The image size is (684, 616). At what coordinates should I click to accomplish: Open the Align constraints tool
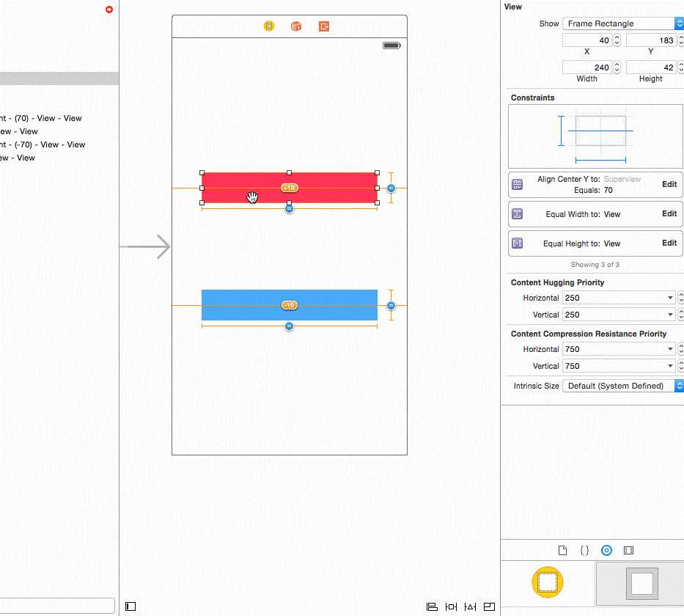(x=431, y=607)
